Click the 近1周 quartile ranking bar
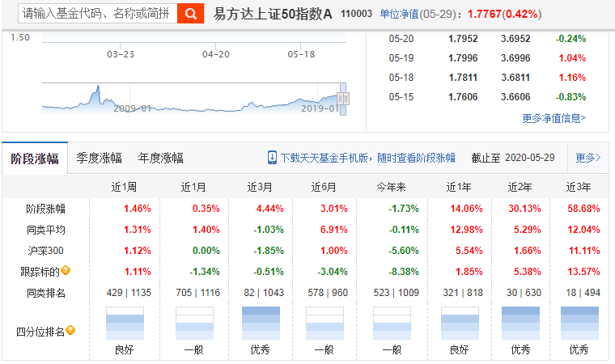Image resolution: width=615 pixels, height=364 pixels. pyautogui.click(x=125, y=324)
